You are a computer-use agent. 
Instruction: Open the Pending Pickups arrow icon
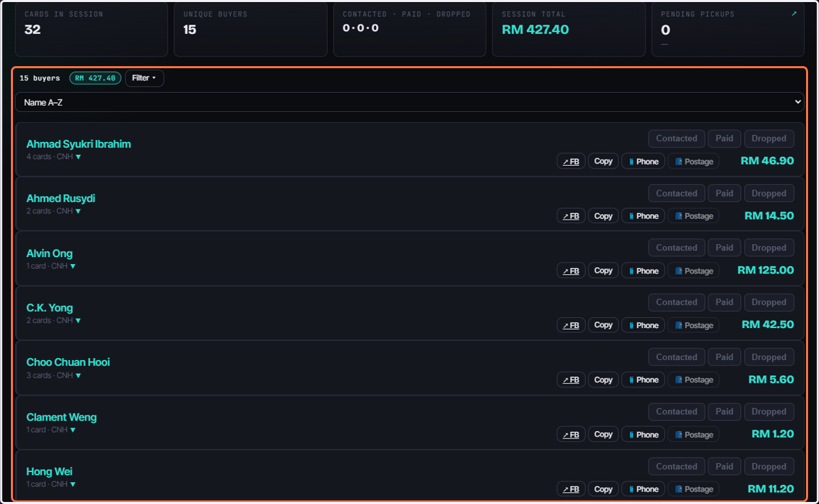(794, 13)
